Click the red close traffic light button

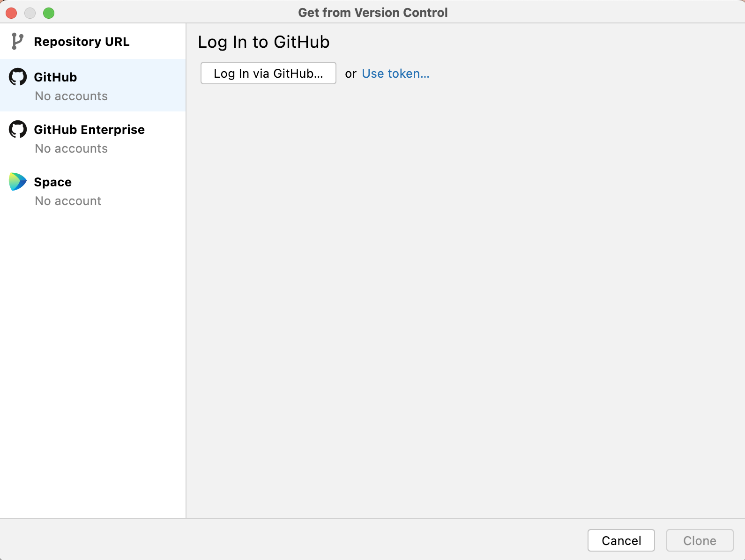click(x=11, y=13)
